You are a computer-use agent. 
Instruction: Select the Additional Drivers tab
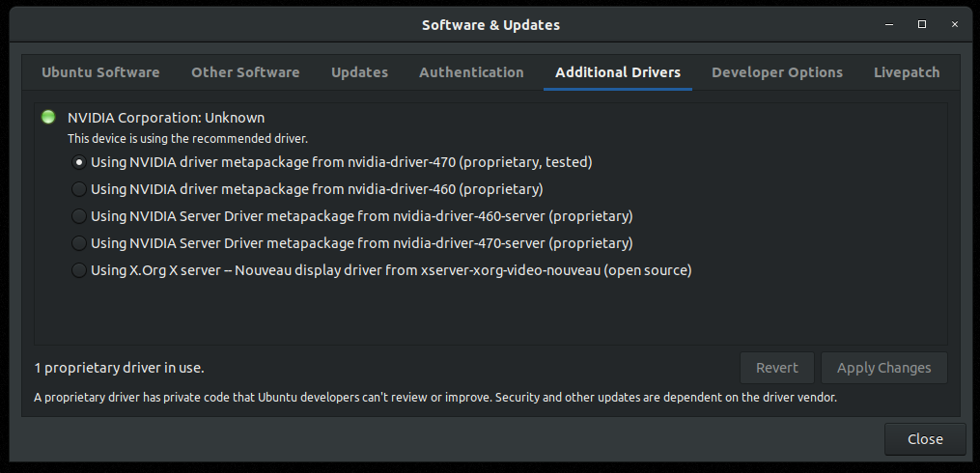click(618, 72)
